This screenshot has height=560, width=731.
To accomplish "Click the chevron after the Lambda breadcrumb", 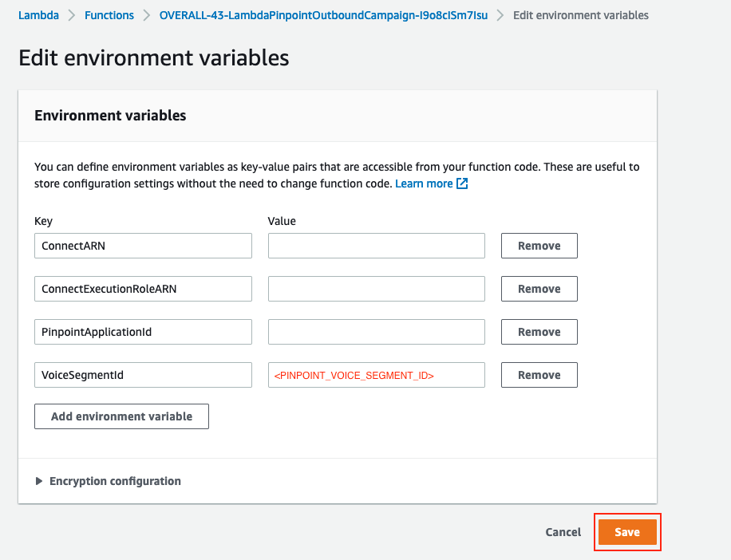I will point(71,14).
